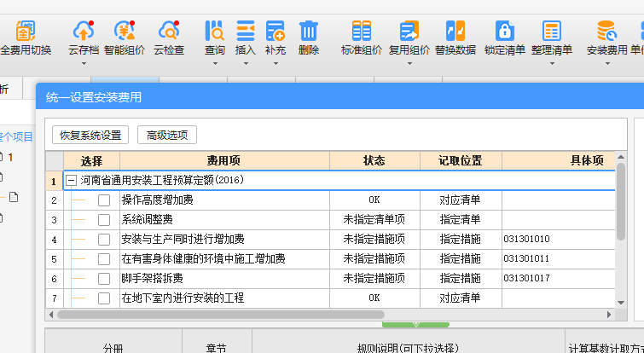Click 未指定清单项 status cell
Image resolution: width=644 pixels, height=353 pixels.
point(374,220)
